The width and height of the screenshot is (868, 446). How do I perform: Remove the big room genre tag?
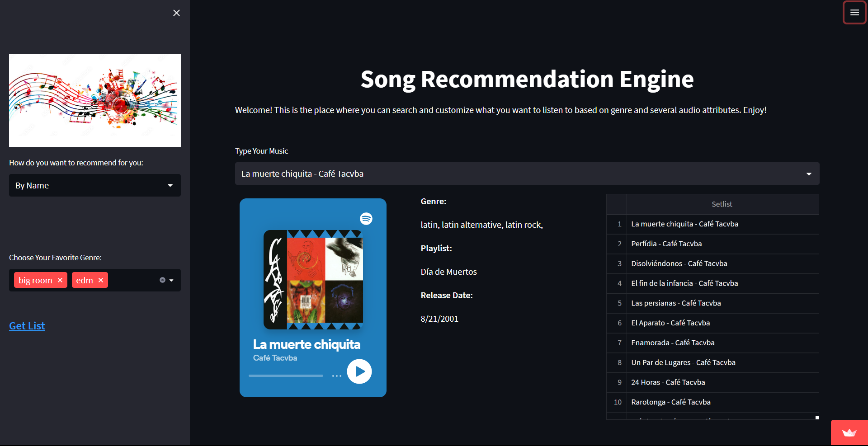pyautogui.click(x=60, y=280)
